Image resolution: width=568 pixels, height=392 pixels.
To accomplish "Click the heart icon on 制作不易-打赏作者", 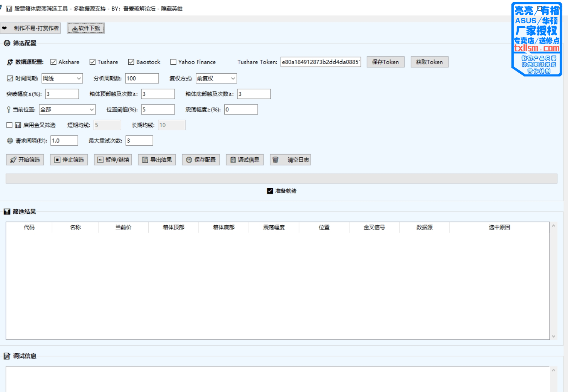I will tap(5, 28).
